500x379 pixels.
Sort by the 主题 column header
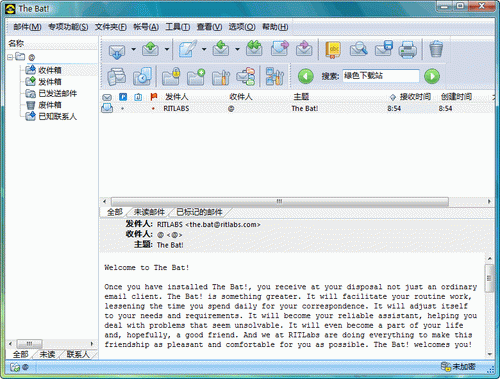pyautogui.click(x=301, y=97)
